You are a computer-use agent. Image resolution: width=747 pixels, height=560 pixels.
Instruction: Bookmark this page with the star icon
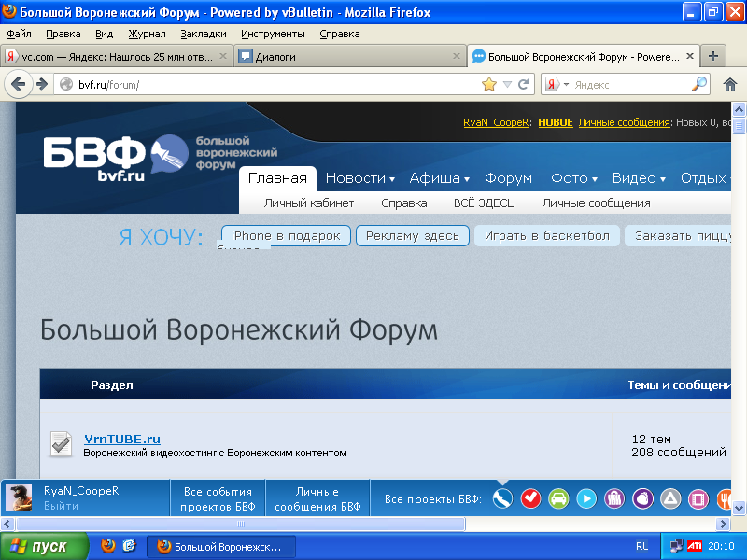488,85
